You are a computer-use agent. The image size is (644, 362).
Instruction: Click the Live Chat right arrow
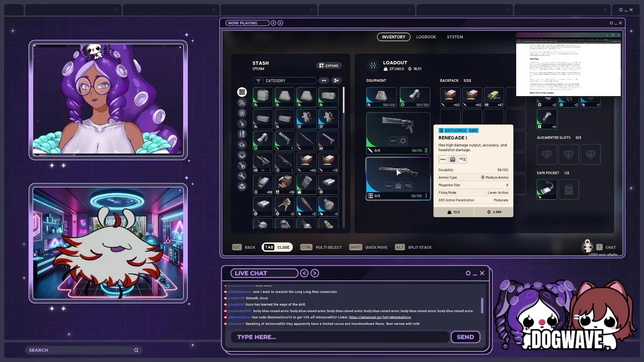pos(315,273)
